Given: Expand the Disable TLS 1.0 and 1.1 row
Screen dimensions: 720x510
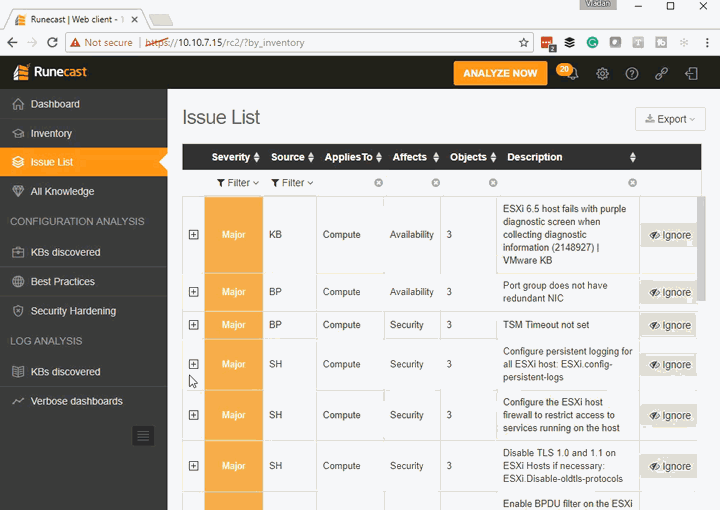Looking at the screenshot, I should click(x=194, y=466).
